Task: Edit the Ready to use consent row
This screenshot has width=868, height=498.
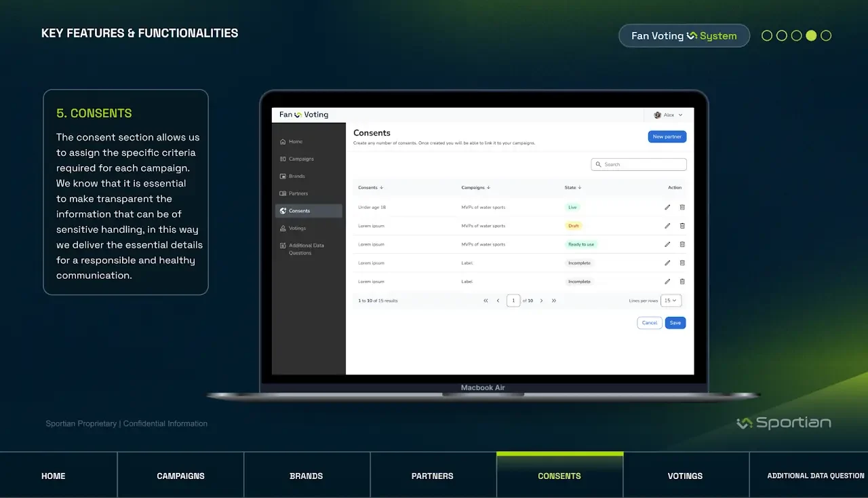Action: (667, 244)
